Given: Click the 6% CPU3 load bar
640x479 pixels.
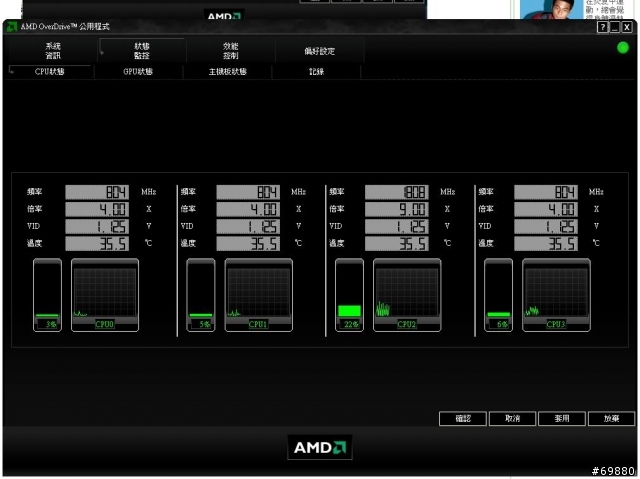Looking at the screenshot, I should click(498, 295).
